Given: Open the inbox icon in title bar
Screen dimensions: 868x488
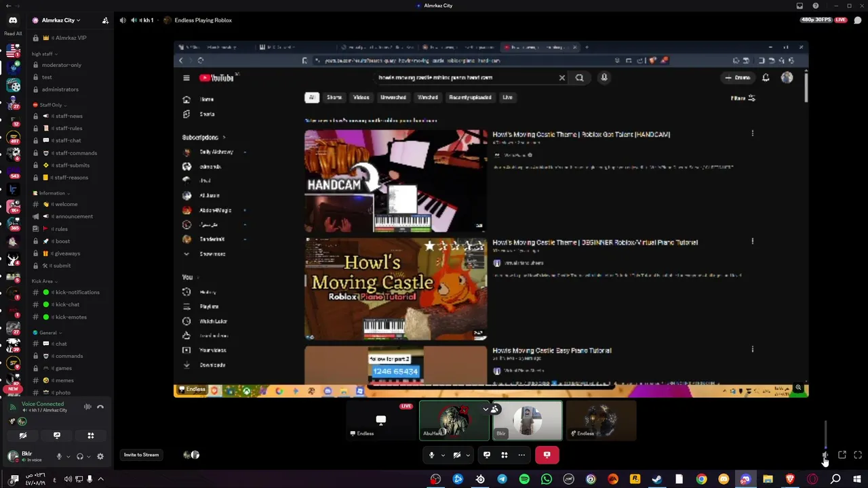Looking at the screenshot, I should pos(800,5).
